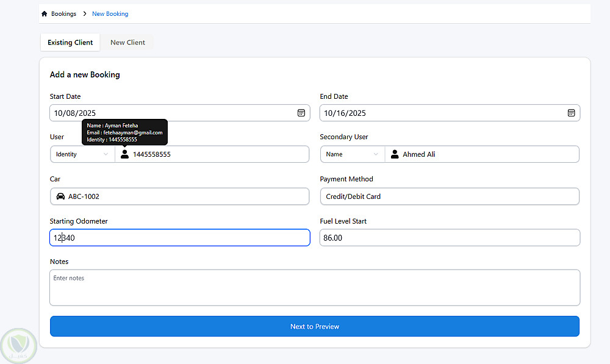Click the person icon beside Ahmed Ali
The image size is (610, 364).
[394, 154]
